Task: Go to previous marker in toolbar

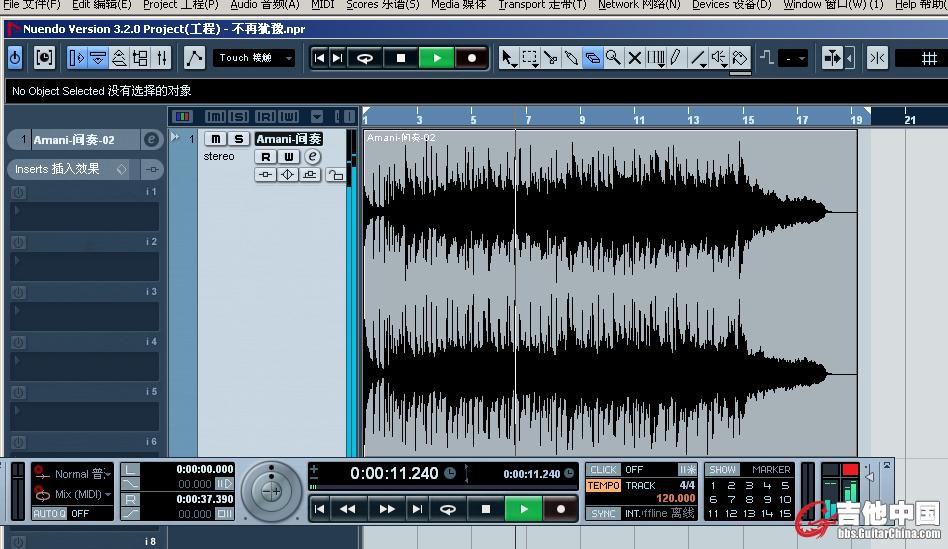Action: pos(319,58)
